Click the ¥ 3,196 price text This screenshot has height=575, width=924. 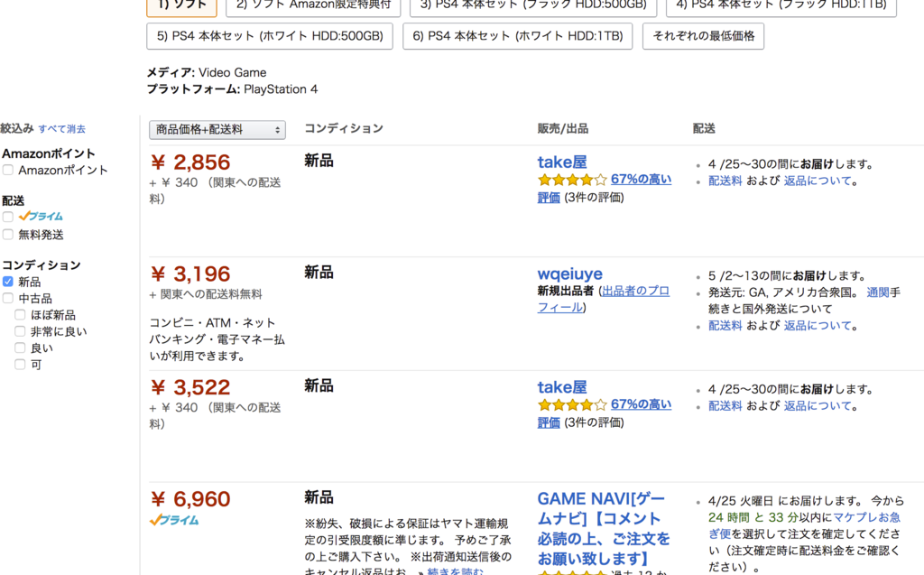pos(191,274)
